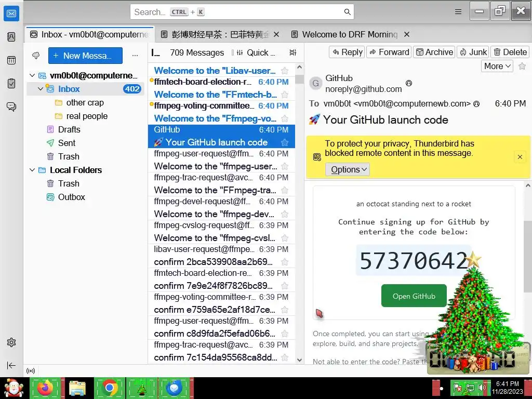The image size is (532, 399).
Task: Open message list display options icon
Action: [x=293, y=52]
